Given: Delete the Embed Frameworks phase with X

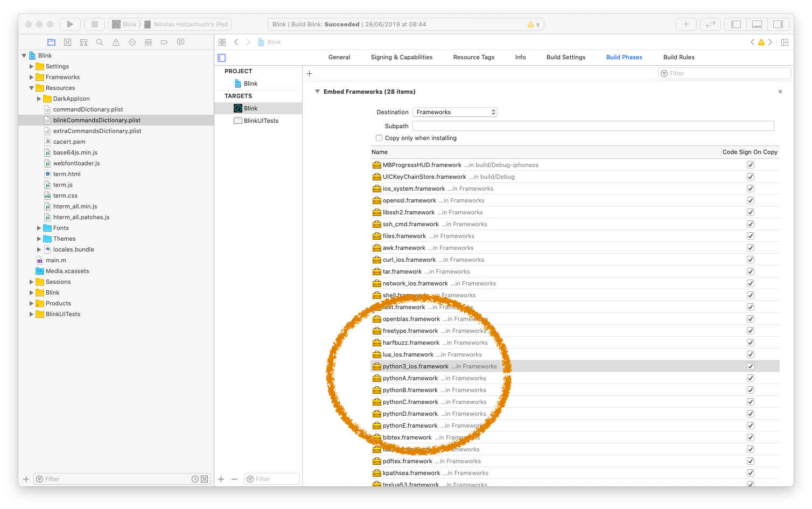Looking at the screenshot, I should [x=780, y=92].
